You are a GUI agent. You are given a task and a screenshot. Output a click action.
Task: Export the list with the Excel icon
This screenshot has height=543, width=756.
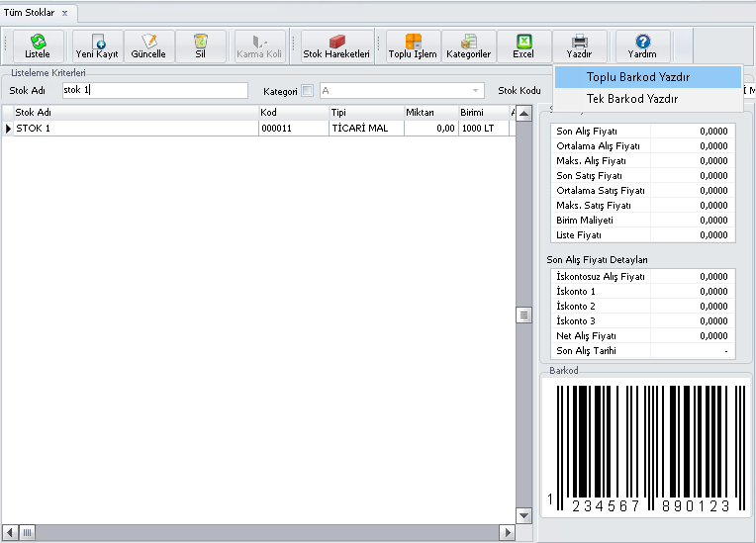tap(523, 45)
